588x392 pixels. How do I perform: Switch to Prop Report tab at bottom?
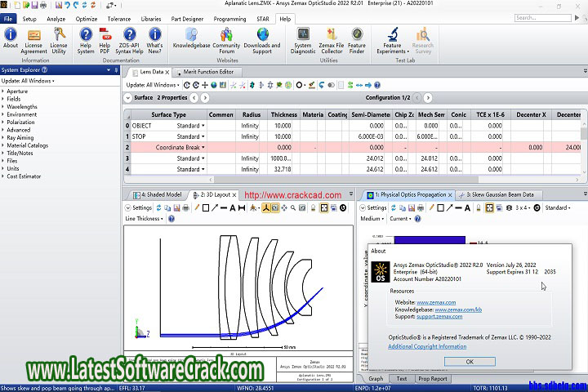coord(432,378)
